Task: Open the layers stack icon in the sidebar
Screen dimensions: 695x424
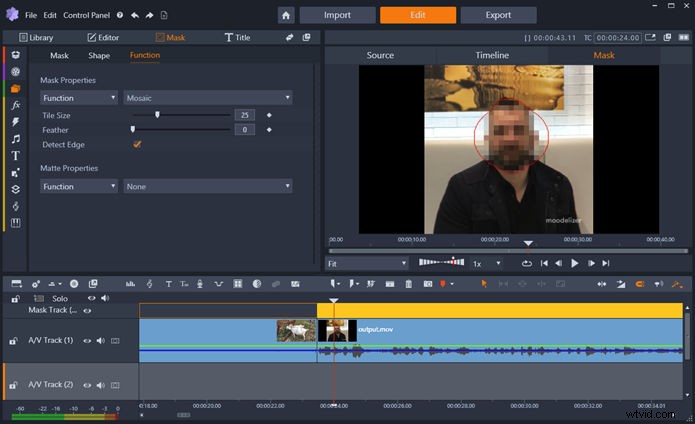Action: point(16,189)
